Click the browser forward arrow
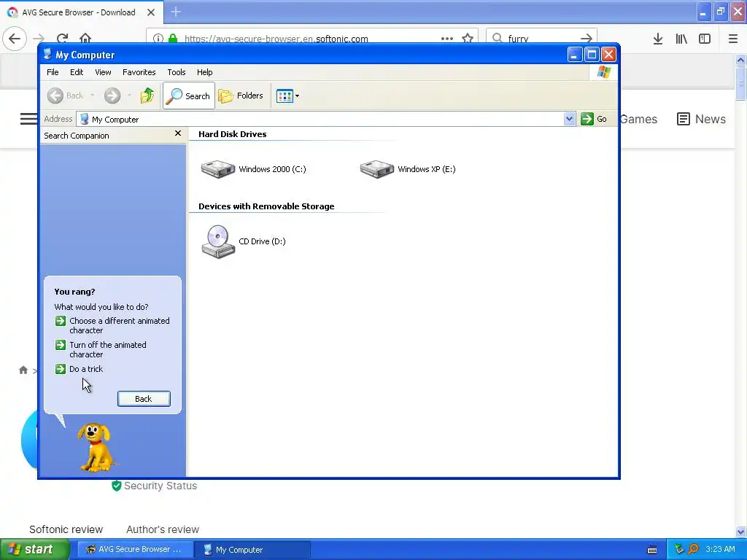 (39, 39)
